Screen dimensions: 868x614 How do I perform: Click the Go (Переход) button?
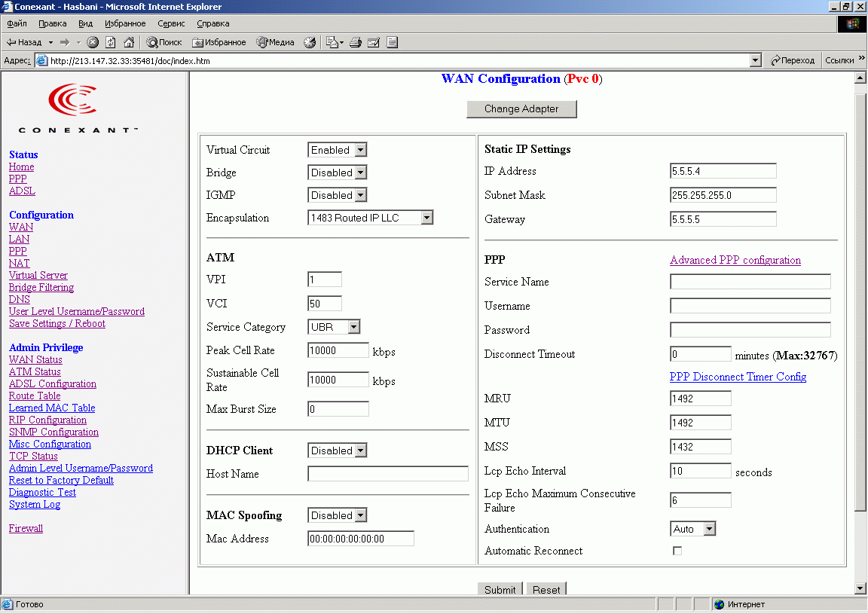point(793,60)
